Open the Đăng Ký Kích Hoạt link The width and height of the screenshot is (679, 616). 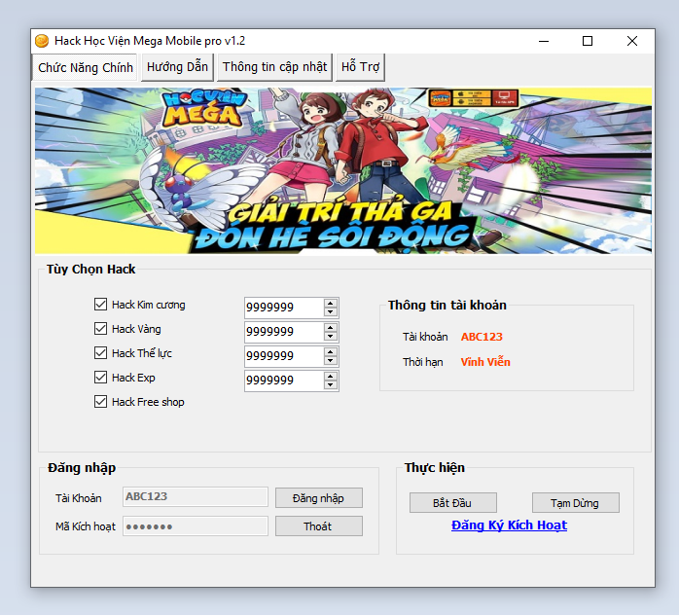coord(509,525)
